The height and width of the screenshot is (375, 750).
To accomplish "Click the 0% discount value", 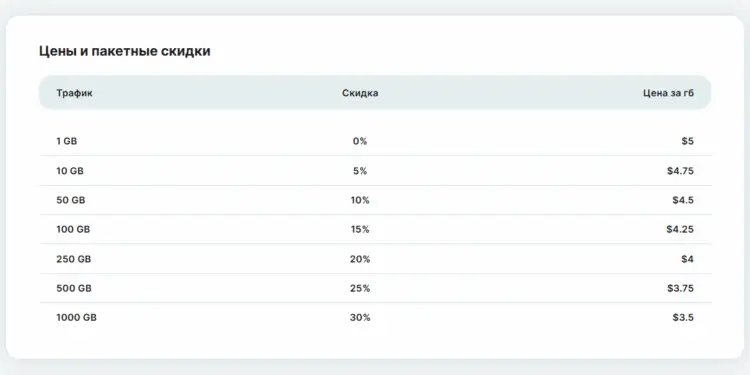I will (x=360, y=141).
